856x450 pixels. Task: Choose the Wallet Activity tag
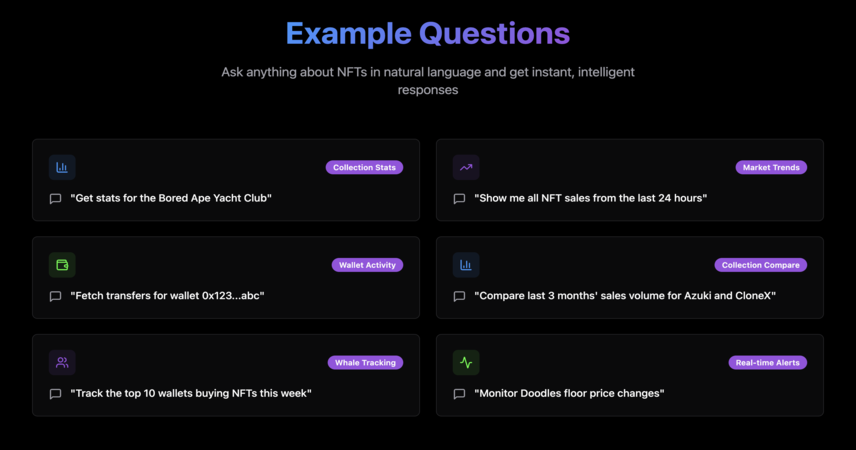coord(367,265)
